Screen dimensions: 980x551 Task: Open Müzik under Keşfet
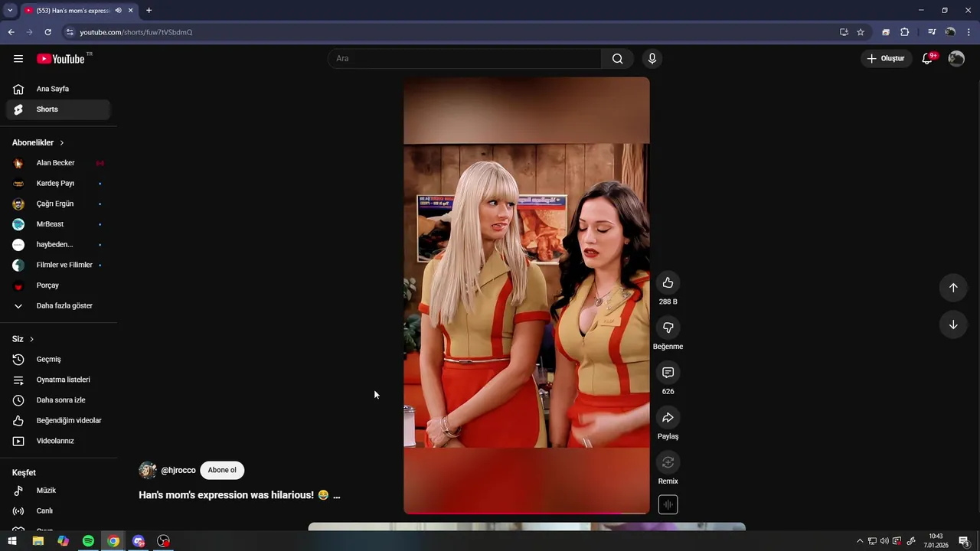coord(58,491)
